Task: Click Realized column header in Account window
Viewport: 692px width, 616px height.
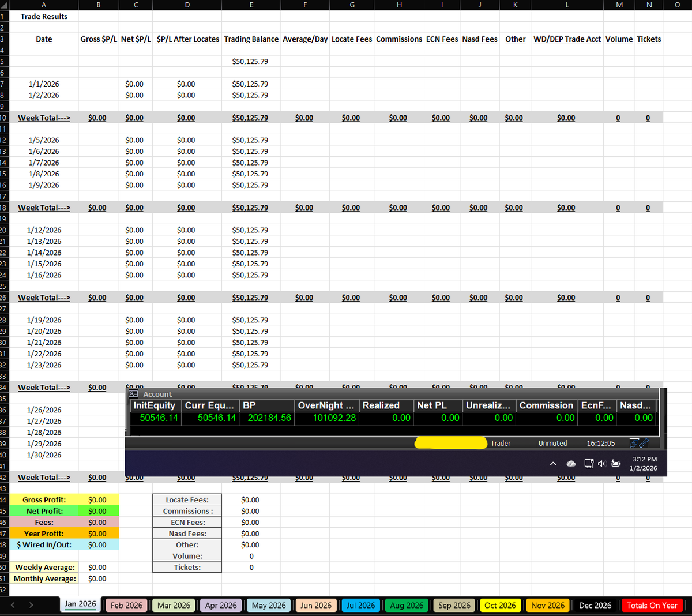Action: (387, 405)
